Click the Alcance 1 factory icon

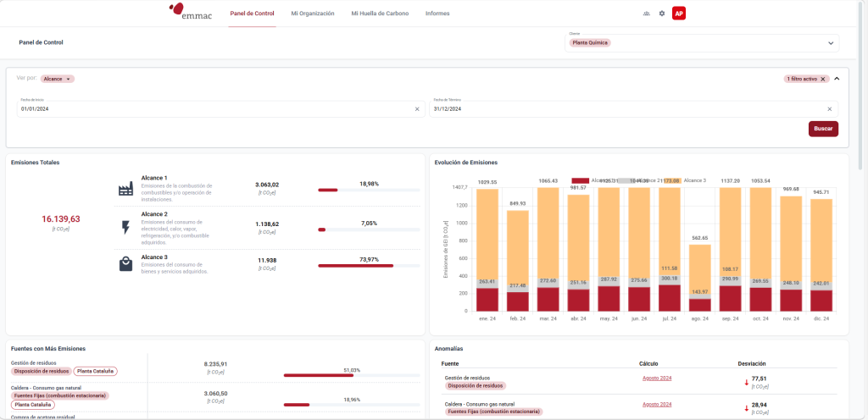pyautogui.click(x=126, y=190)
